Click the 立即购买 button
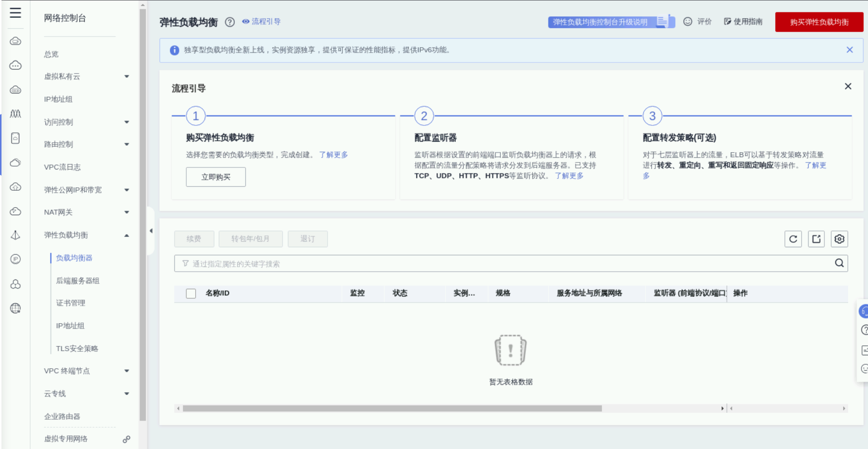The height and width of the screenshot is (449, 868). (216, 177)
